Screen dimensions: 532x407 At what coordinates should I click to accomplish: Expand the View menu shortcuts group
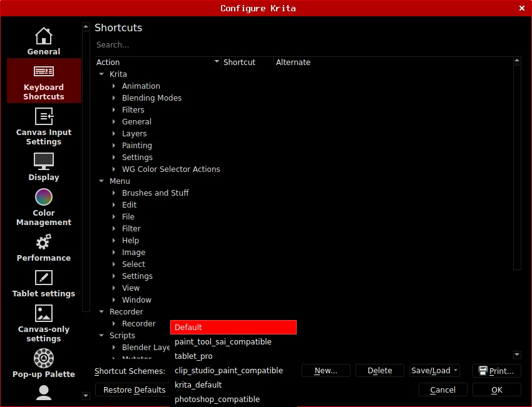[x=114, y=288]
